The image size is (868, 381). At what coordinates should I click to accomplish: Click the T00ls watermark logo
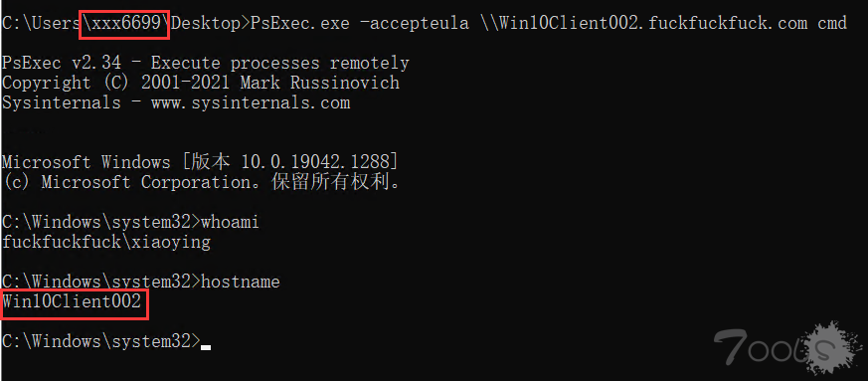tap(787, 347)
